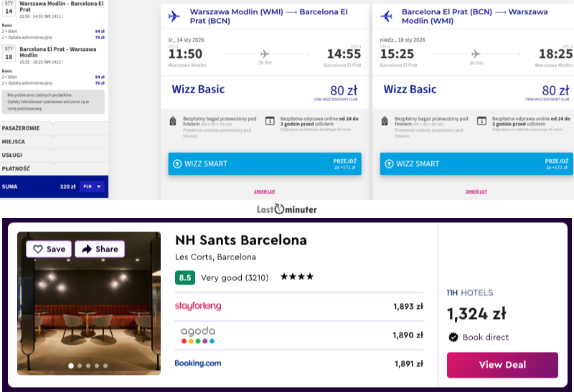Image resolution: width=574 pixels, height=392 pixels.
Task: Click Zmień lot under the return flight
Action: 476,191
